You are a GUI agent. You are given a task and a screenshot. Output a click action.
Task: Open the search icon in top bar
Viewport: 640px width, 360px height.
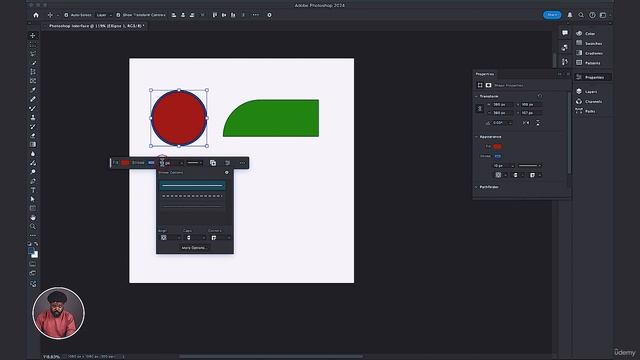[581, 15]
